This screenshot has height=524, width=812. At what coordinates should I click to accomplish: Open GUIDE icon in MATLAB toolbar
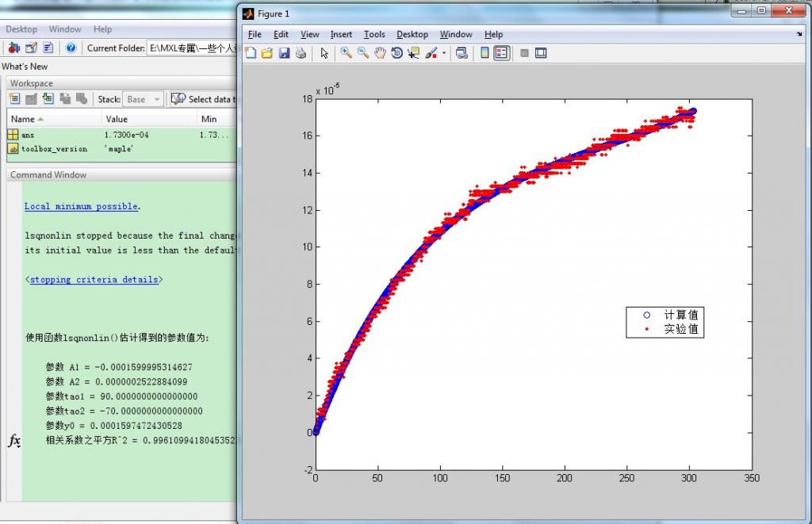[31, 48]
